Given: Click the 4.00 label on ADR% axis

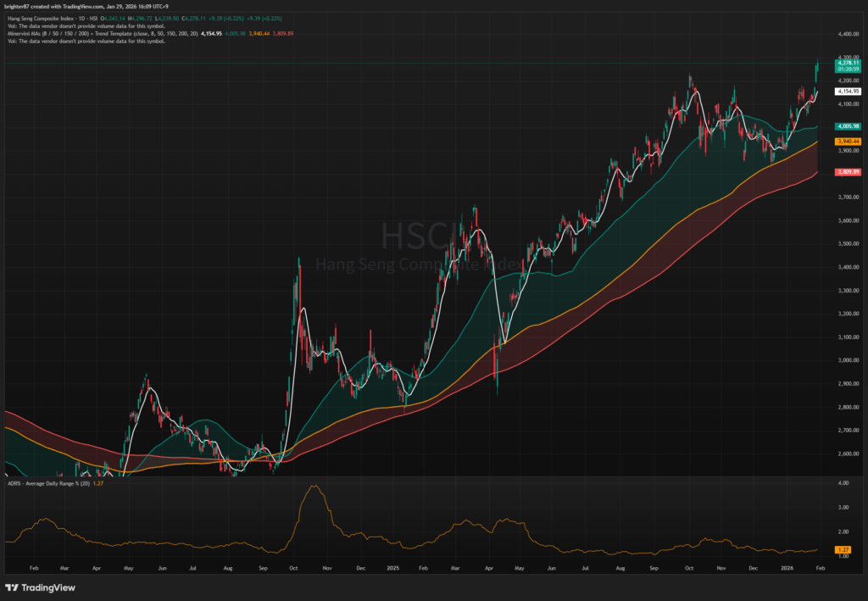Looking at the screenshot, I should coord(843,483).
